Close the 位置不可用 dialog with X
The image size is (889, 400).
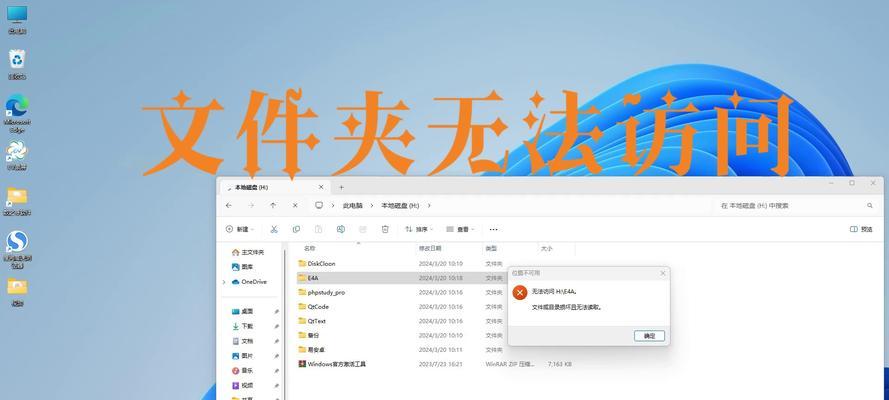pyautogui.click(x=663, y=273)
